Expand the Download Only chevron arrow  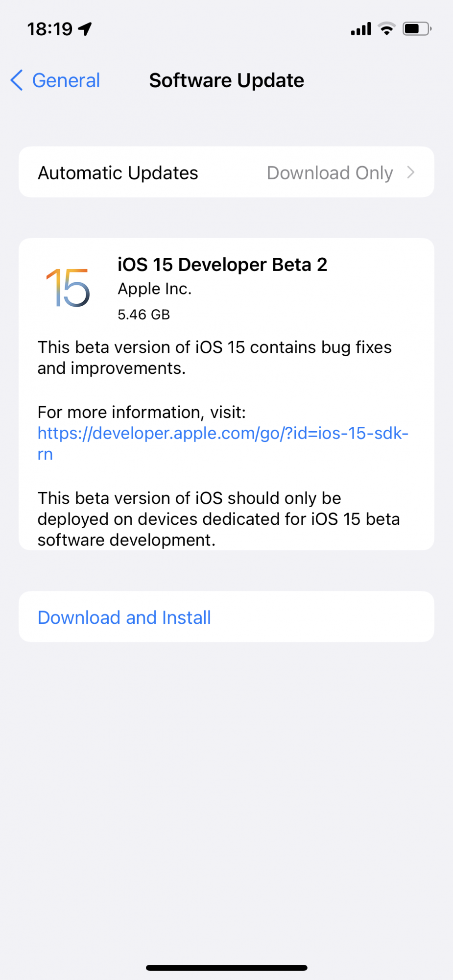[x=411, y=172]
